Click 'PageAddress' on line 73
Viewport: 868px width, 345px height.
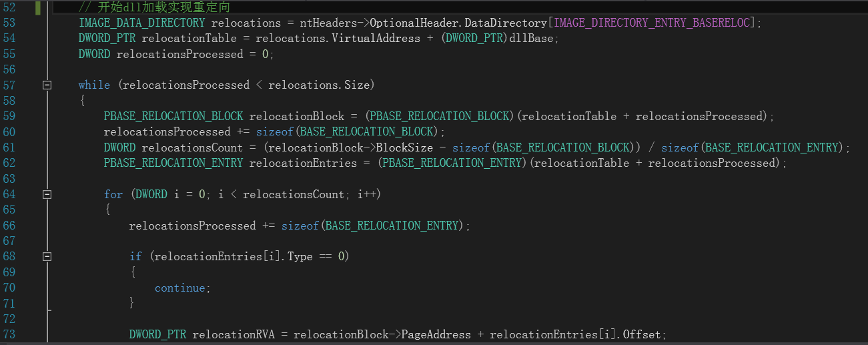tap(436, 334)
